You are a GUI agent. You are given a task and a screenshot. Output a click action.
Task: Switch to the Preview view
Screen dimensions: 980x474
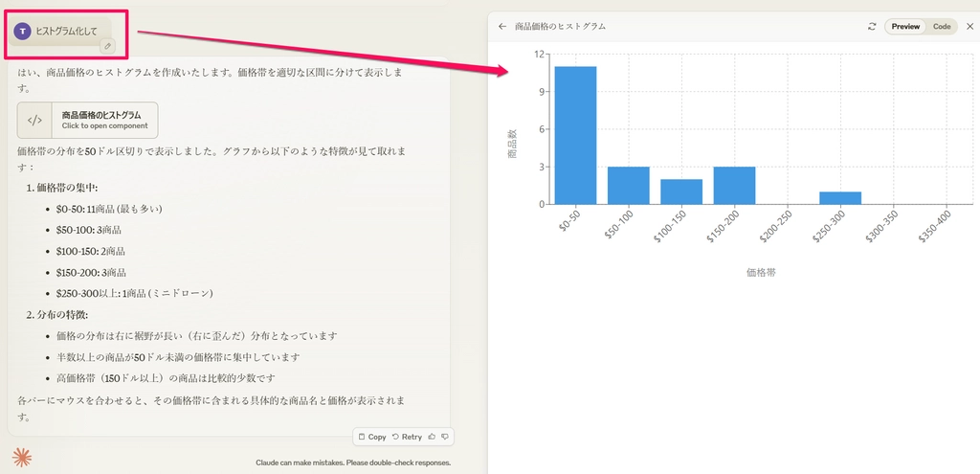pyautogui.click(x=905, y=27)
